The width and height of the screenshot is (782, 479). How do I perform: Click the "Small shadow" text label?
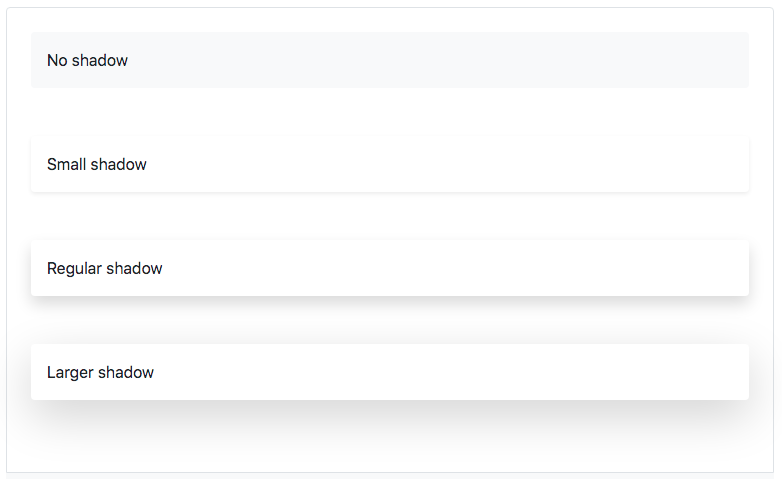96,164
